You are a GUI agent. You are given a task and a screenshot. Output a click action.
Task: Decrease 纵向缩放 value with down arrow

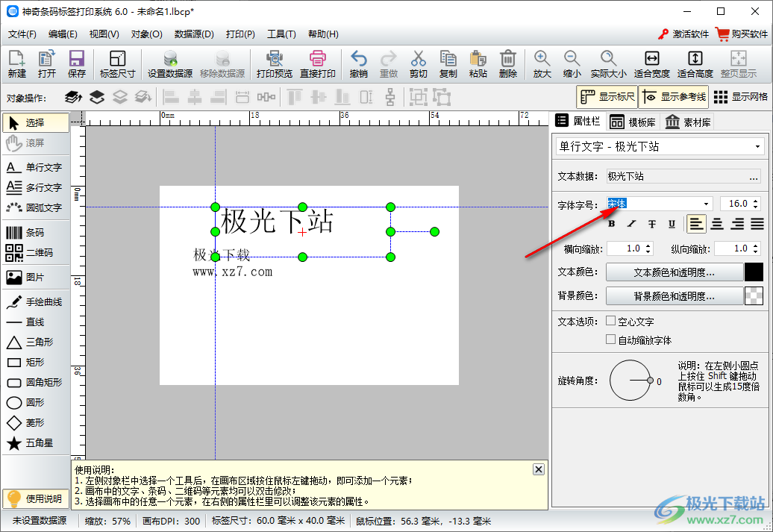coord(756,252)
